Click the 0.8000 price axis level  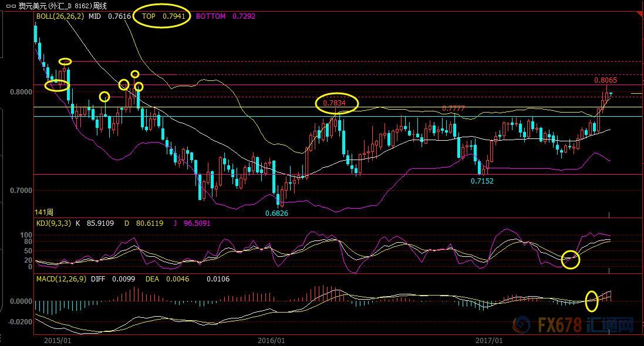[21, 92]
